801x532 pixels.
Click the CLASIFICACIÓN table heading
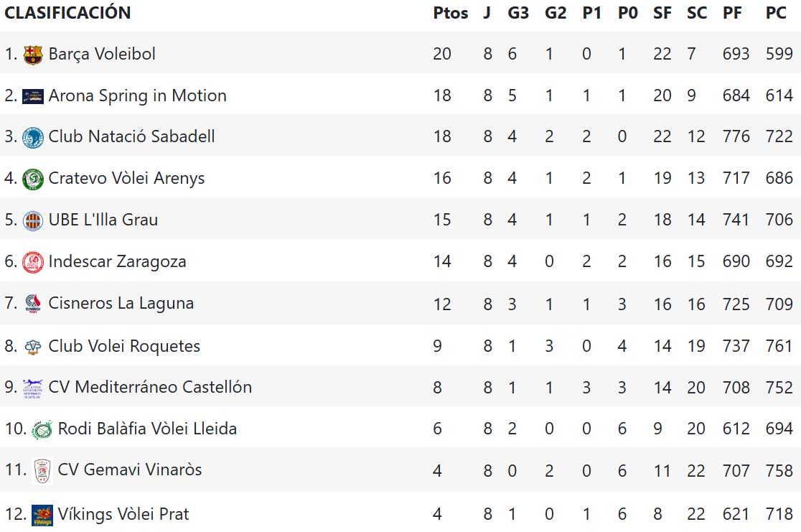click(x=67, y=13)
